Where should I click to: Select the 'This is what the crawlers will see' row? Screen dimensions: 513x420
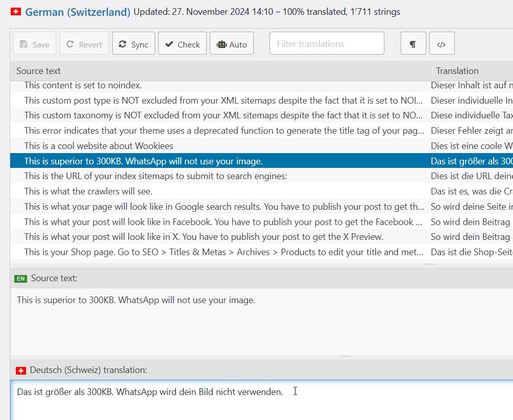(88, 191)
